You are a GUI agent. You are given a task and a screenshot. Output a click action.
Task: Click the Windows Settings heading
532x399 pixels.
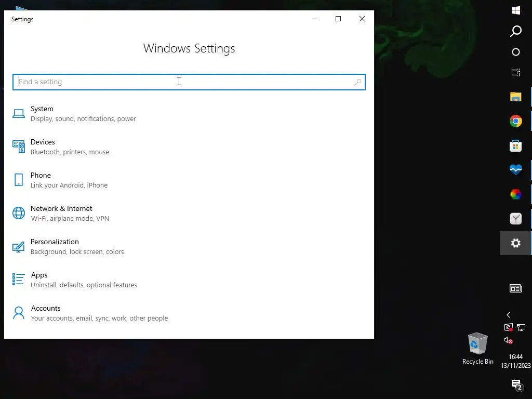(x=189, y=48)
